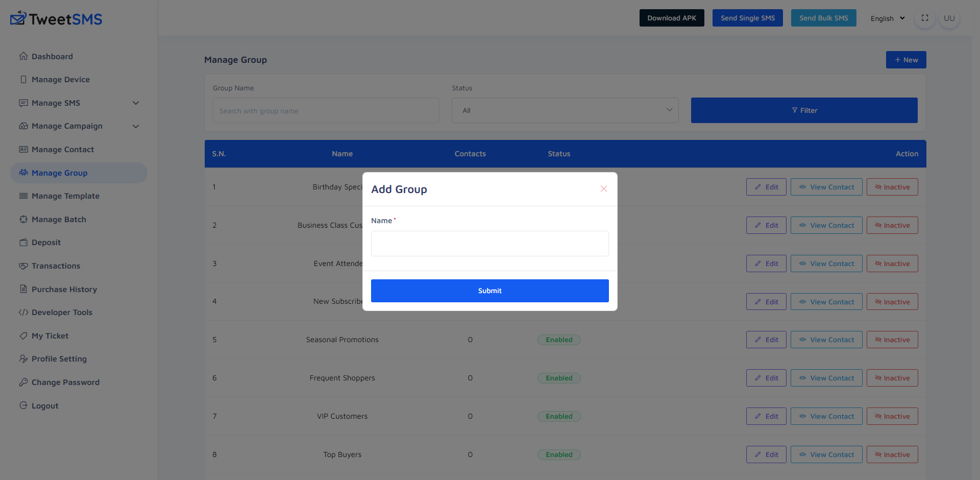Click the Logout icon in sidebar
This screenshot has height=480, width=980.
23,405
